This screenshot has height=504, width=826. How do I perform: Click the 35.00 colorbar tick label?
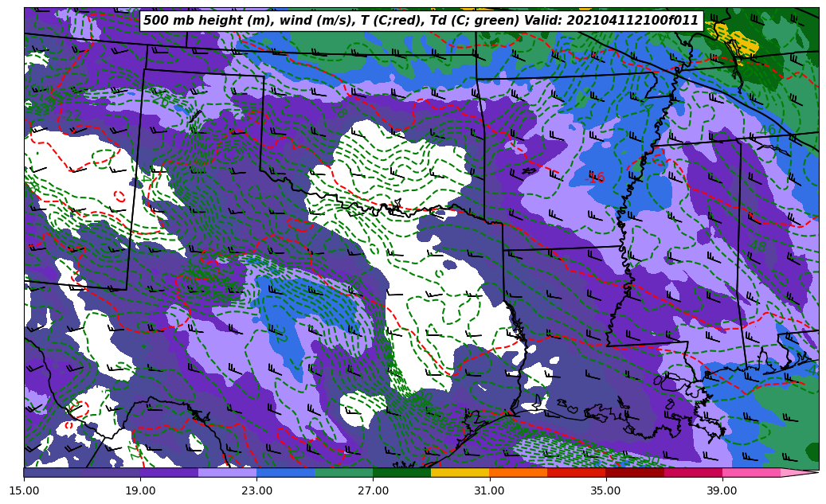click(605, 491)
